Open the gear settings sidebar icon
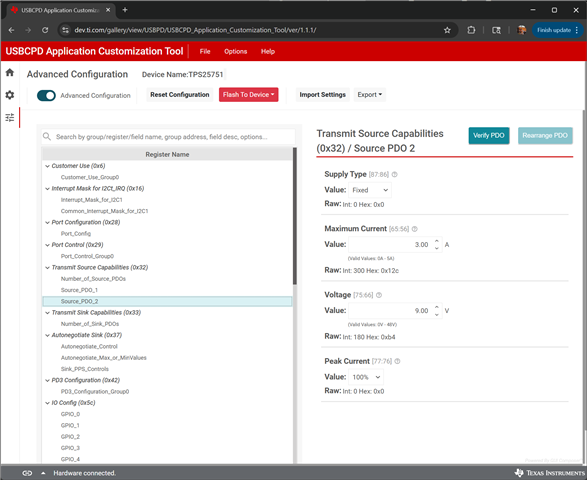The height and width of the screenshot is (480, 587). tap(10, 95)
